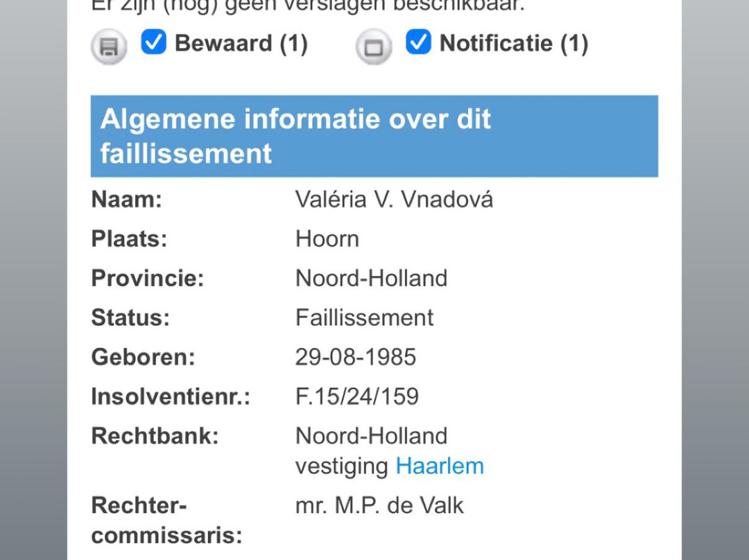Click the Rechter-commissaris field label

click(166, 520)
